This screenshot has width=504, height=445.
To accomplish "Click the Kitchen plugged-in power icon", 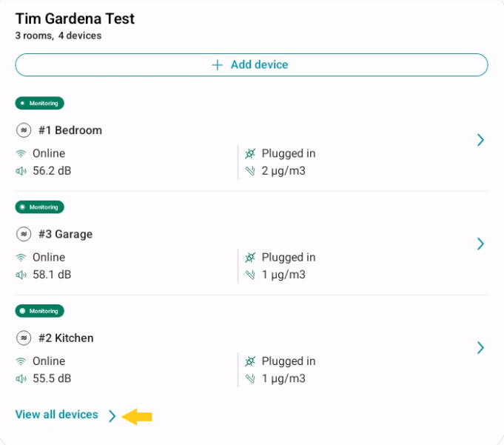I will click(250, 361).
